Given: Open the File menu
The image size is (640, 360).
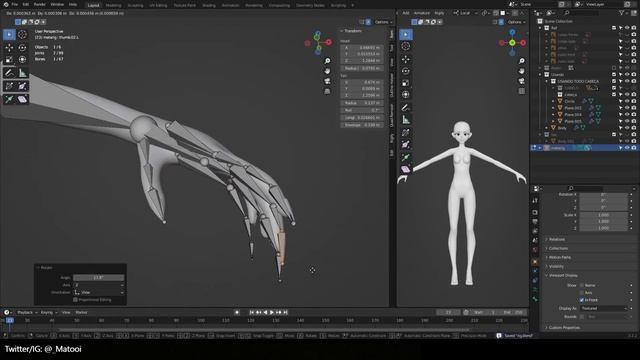Looking at the screenshot, I should coord(15,4).
